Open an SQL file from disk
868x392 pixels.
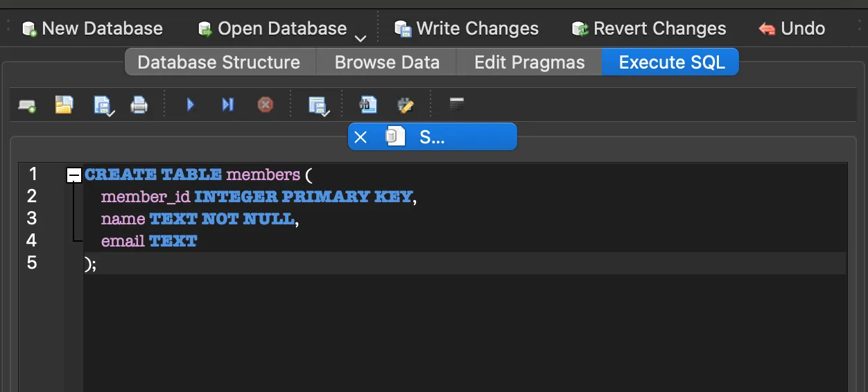(x=64, y=105)
